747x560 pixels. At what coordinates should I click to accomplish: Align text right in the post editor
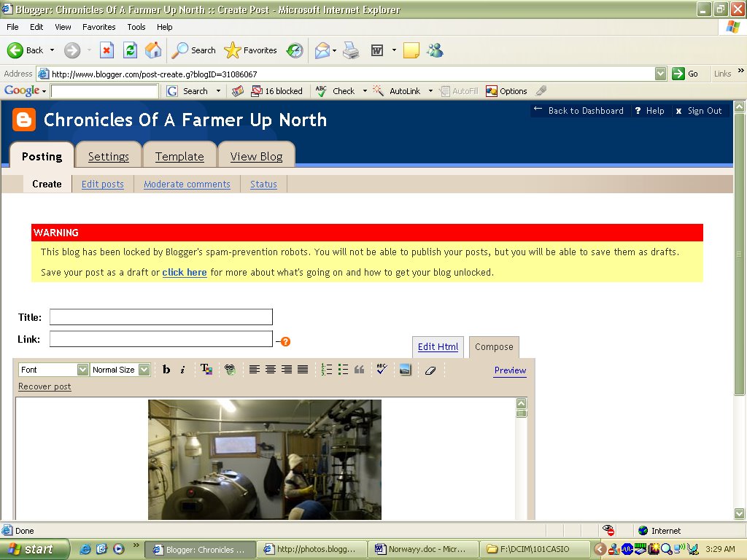(287, 370)
